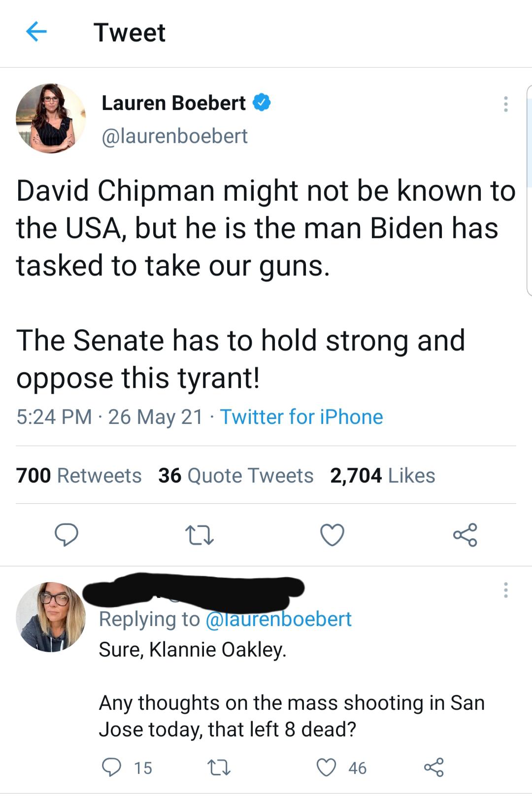Open the @laurenboebert handle under author name
This screenshot has height=797, width=532.
coord(174,136)
